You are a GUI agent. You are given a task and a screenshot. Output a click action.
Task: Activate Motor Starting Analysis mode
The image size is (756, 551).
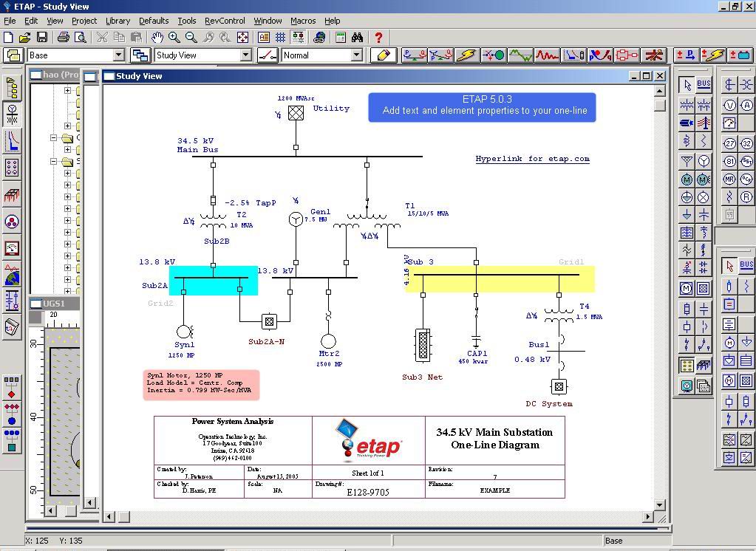tap(494, 55)
